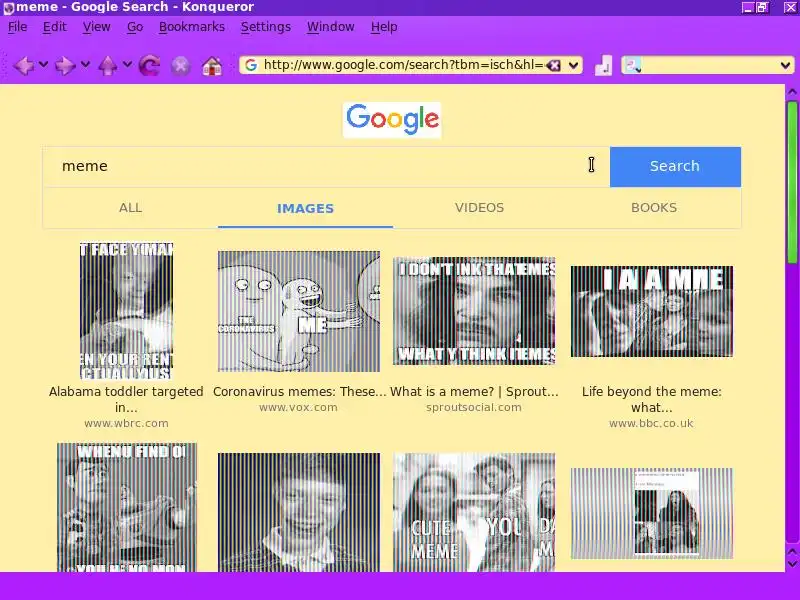Clear the URL with the clear icon
Image resolution: width=800 pixels, height=600 pixels.
[554, 65]
